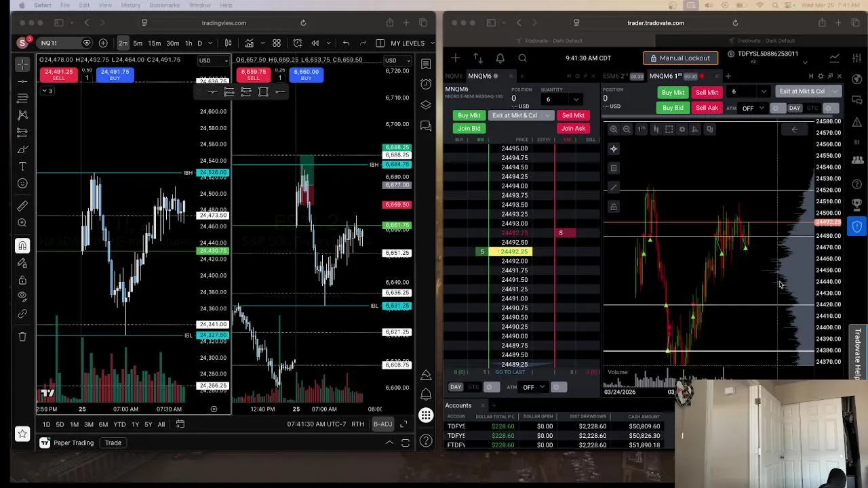Viewport: 868px width, 488px height.
Task: Open the chat bubbles icon in TradingView right sidebar
Action: pos(426,125)
